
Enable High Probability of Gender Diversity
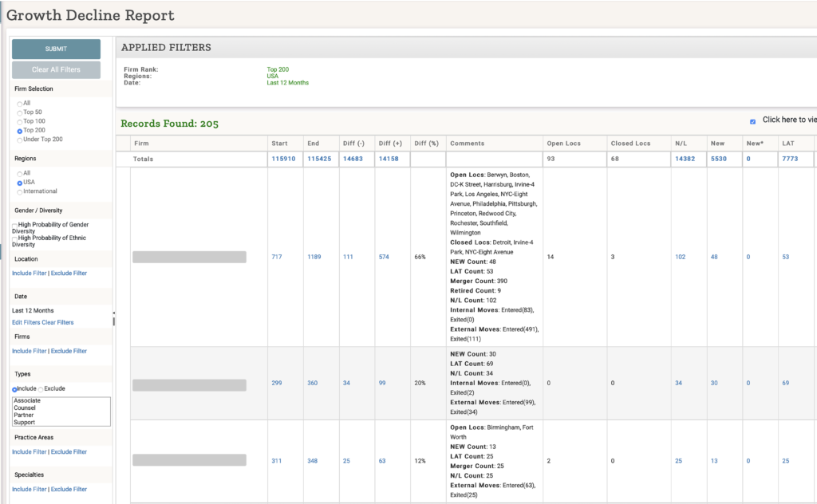click(14, 226)
